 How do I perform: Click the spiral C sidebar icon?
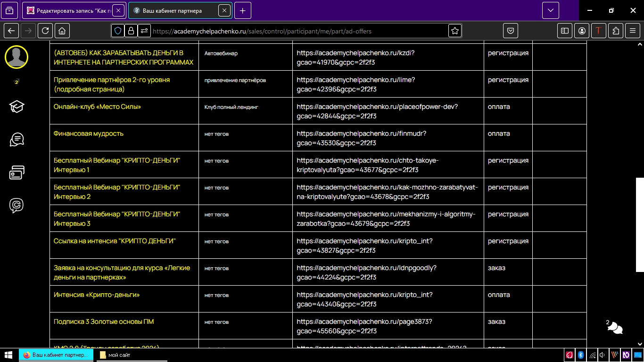(17, 206)
